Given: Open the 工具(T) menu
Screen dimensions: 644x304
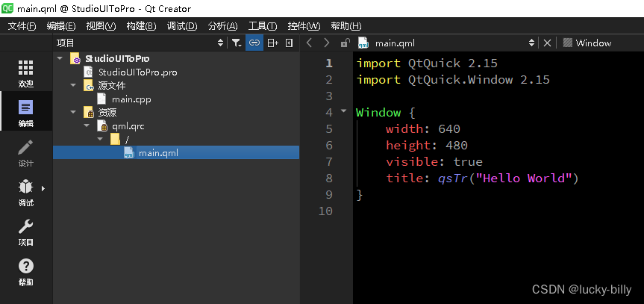Looking at the screenshot, I should coord(263,26).
